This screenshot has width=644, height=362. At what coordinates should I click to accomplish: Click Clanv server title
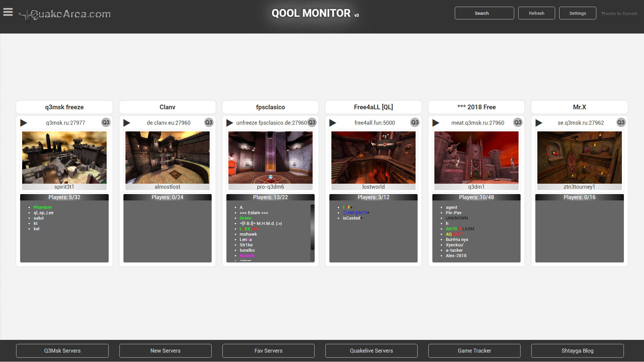click(167, 107)
